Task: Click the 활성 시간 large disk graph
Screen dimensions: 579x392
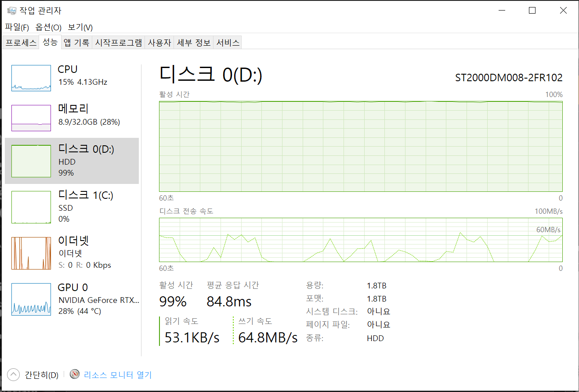Action: 361,146
